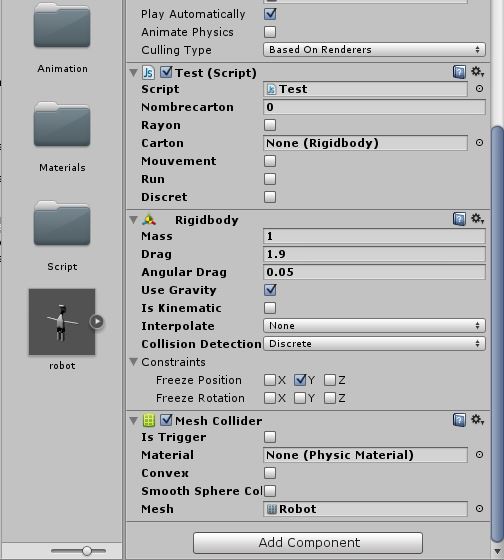
Task: Click the Js script icon of Test component
Action: (x=148, y=72)
